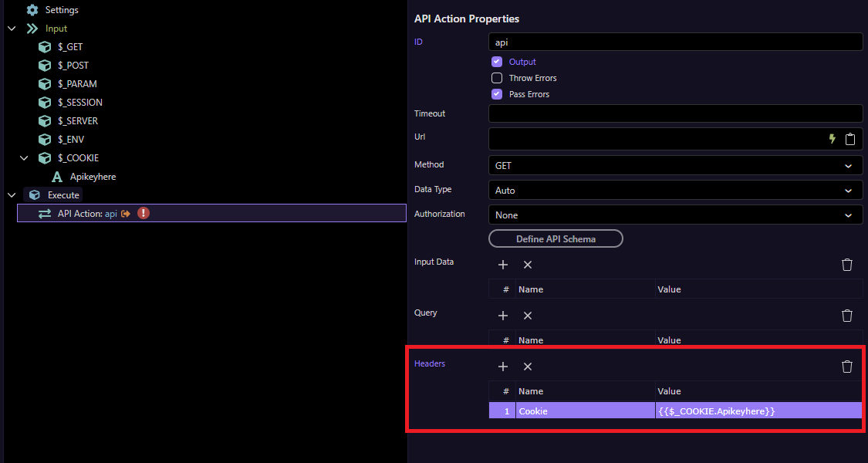
Task: Click the red error warning icon on API Action
Action: tap(144, 213)
